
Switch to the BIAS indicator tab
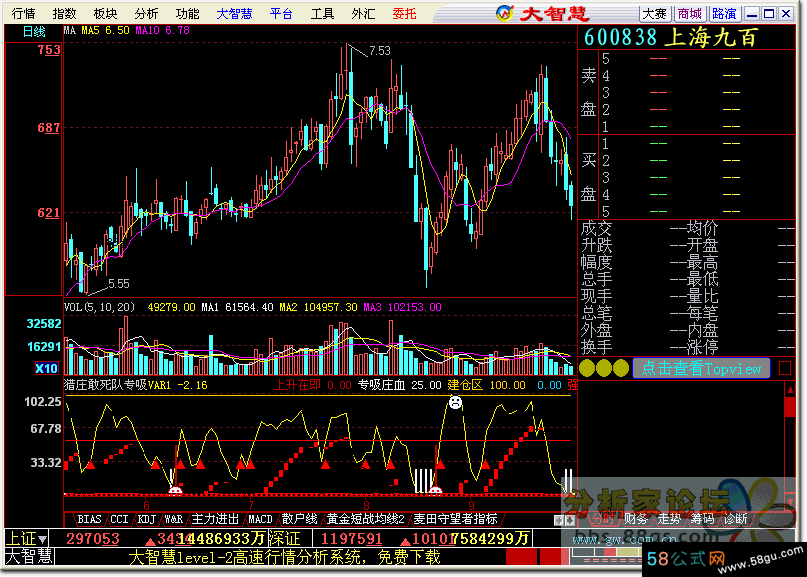coord(89,519)
